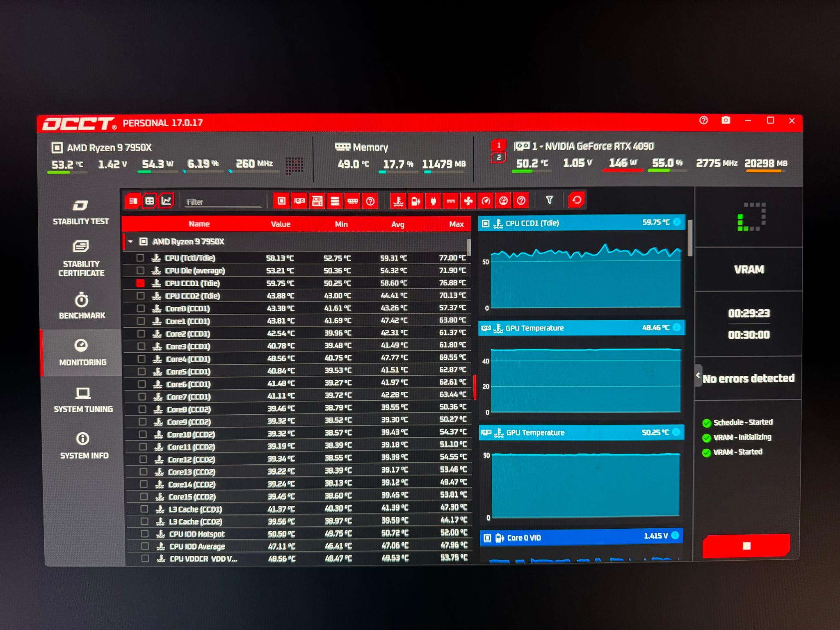Viewport: 840px width, 630px height.
Task: Check the CPU Die (average) checkbox
Action: [x=140, y=271]
